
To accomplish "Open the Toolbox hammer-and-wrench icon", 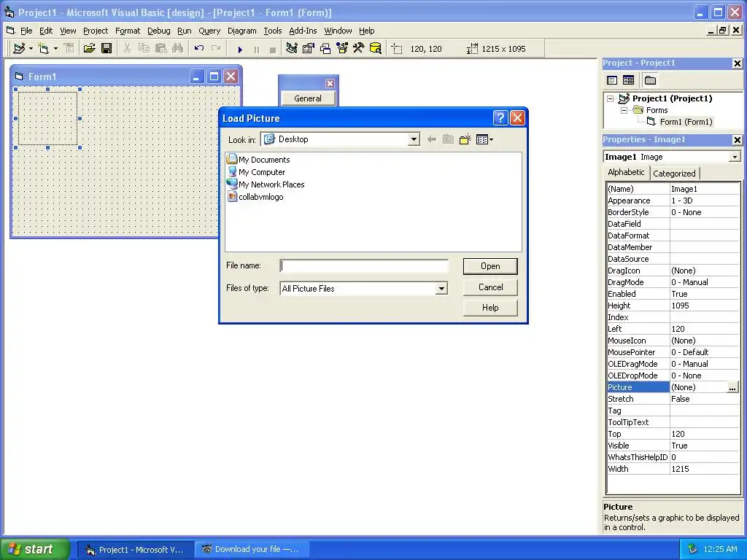I will point(359,48).
